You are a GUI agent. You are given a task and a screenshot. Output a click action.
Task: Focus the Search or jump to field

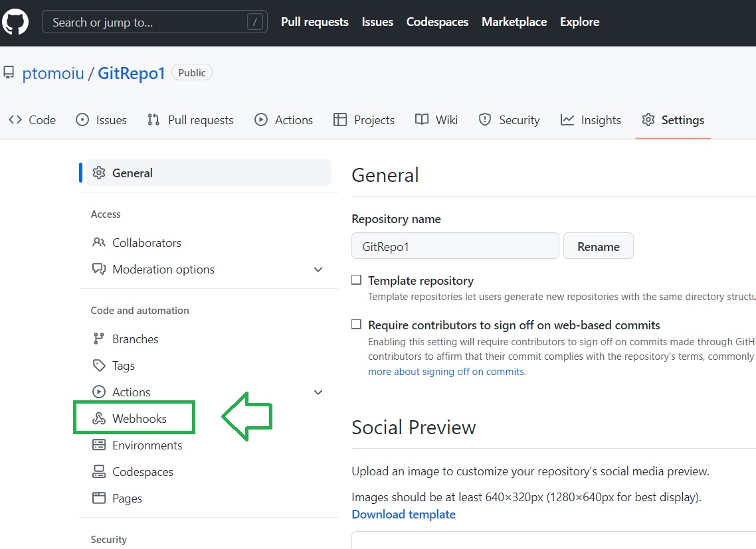coord(155,22)
